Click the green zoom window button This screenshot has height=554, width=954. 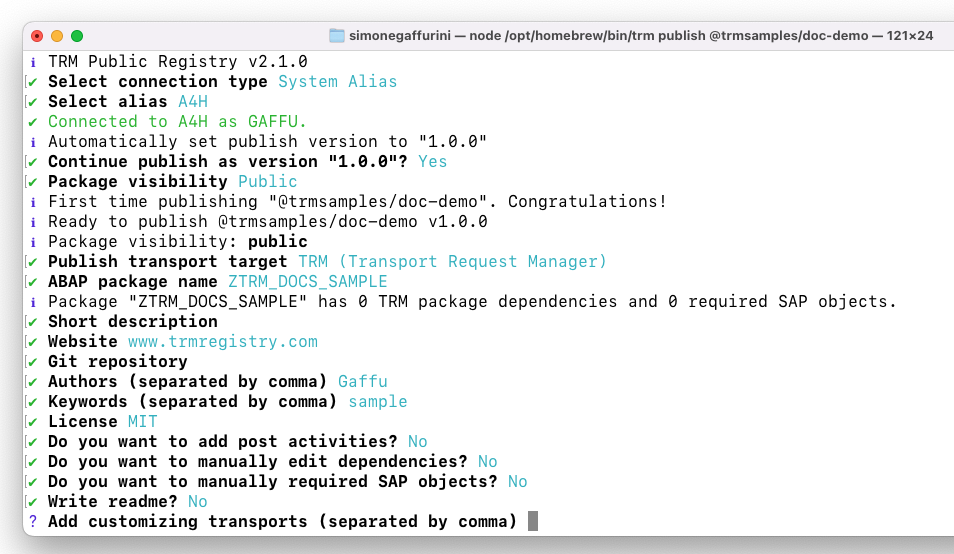tap(77, 36)
